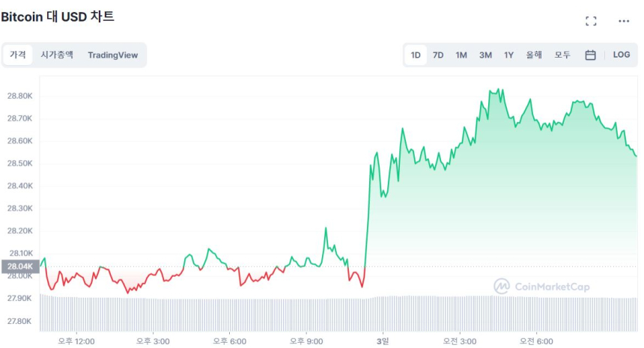Choose the 3M time range

(x=485, y=55)
